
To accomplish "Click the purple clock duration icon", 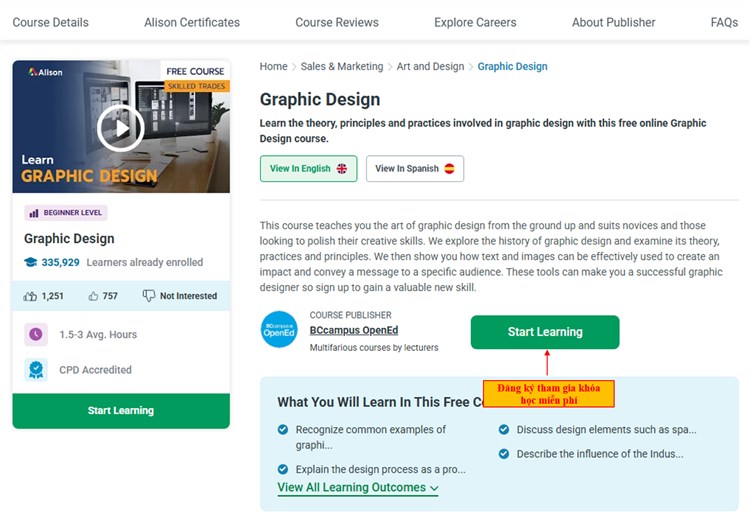I will (x=36, y=334).
